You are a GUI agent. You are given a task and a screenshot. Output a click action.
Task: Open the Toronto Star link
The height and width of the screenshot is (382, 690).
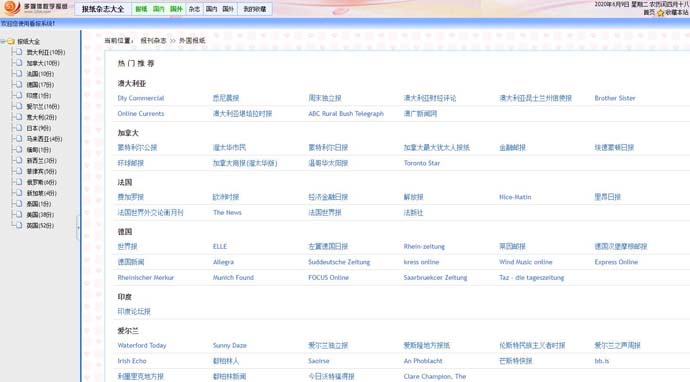tap(422, 163)
